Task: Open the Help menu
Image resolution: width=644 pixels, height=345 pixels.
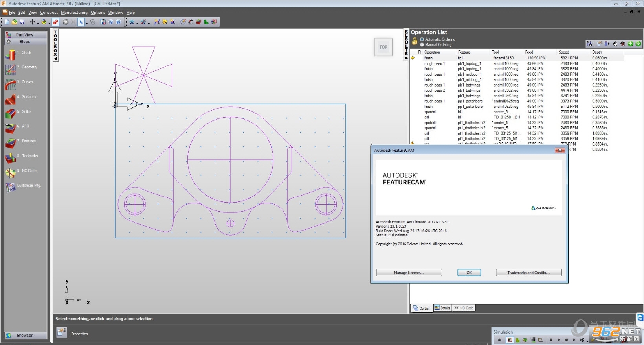Action: click(x=130, y=12)
